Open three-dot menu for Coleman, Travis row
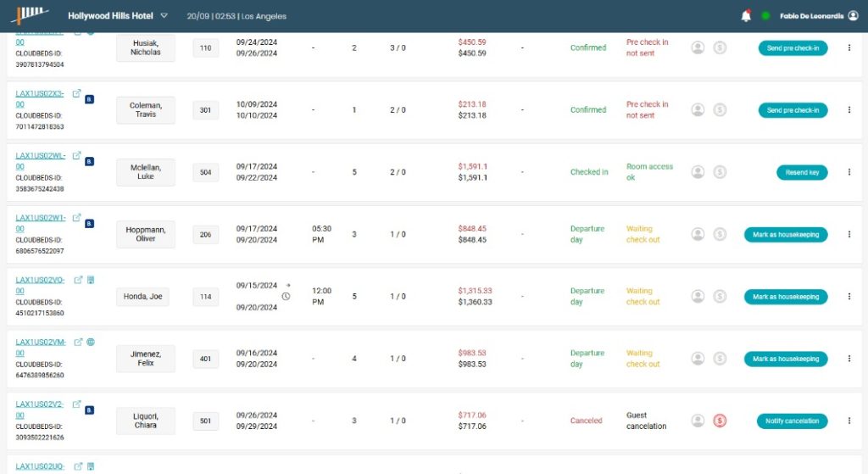The height and width of the screenshot is (474, 868). tap(849, 110)
